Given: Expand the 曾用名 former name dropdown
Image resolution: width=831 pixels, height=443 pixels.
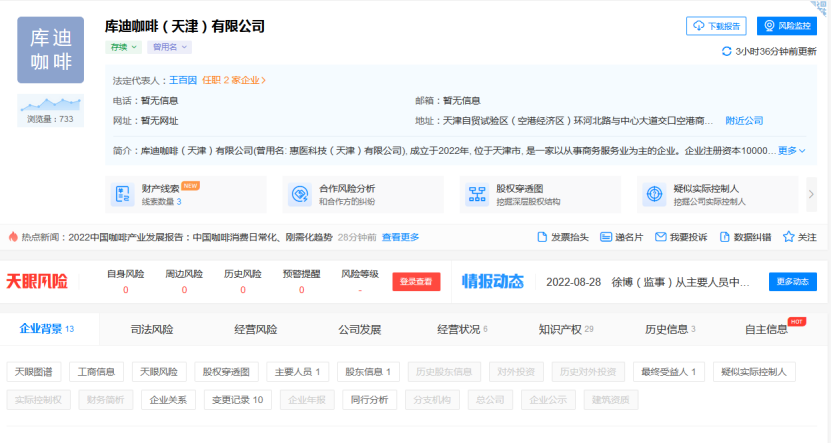Looking at the screenshot, I should pyautogui.click(x=170, y=47).
